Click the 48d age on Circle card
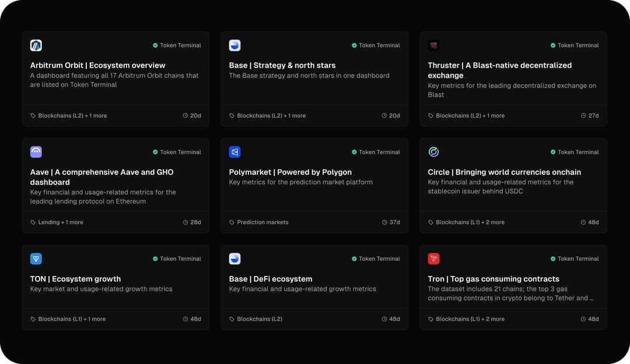This screenshot has width=630, height=364. click(593, 222)
